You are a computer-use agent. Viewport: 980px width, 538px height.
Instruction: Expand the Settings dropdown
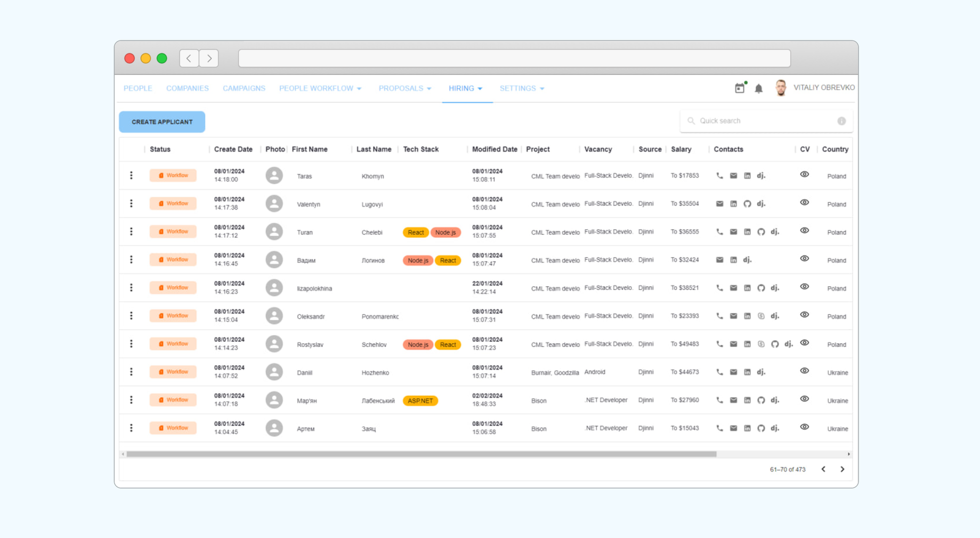(x=522, y=88)
